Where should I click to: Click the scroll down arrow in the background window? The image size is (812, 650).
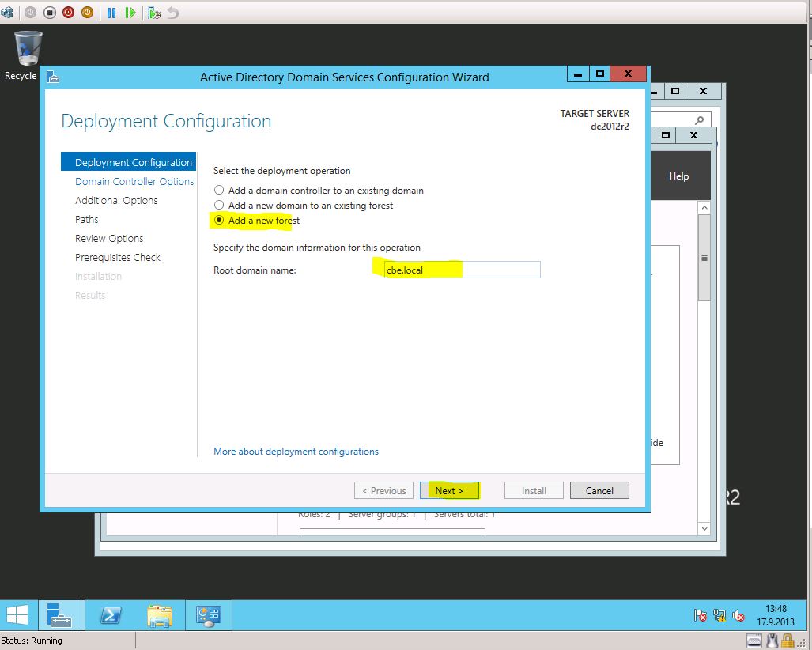click(704, 528)
